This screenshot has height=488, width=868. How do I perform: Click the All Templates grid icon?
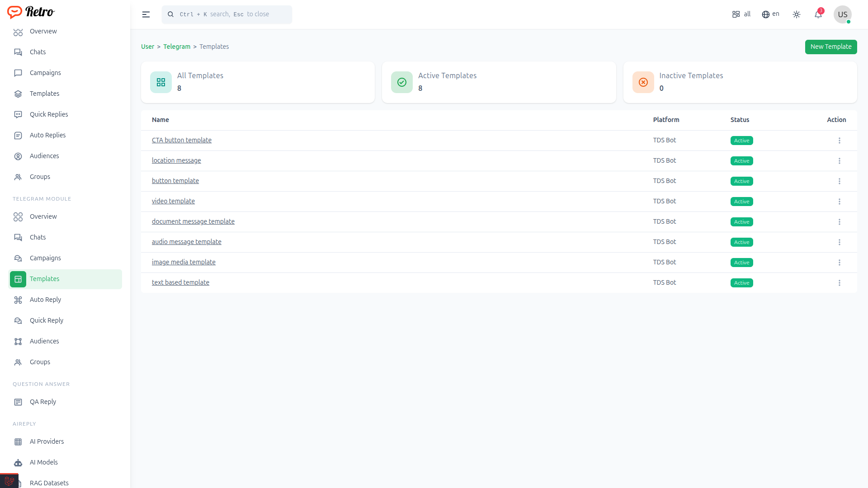coord(161,82)
